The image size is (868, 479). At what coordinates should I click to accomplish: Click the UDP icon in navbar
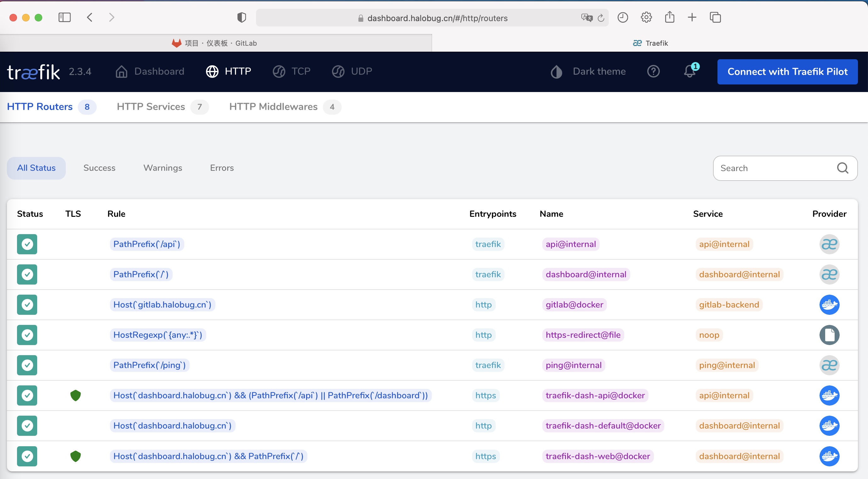pos(339,72)
